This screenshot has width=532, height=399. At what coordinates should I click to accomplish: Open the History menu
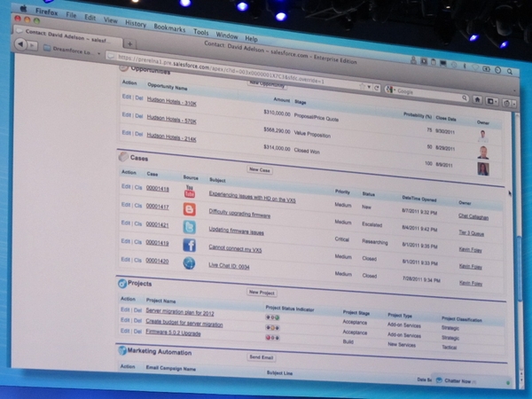click(136, 23)
